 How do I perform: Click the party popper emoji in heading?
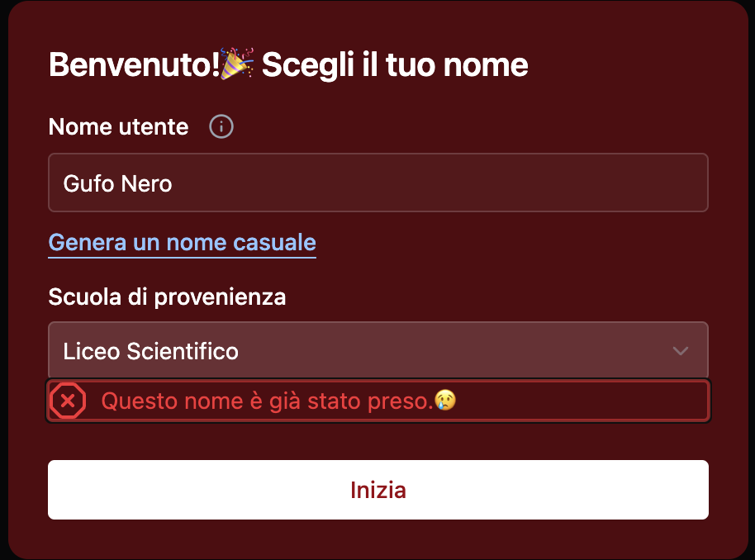(239, 64)
